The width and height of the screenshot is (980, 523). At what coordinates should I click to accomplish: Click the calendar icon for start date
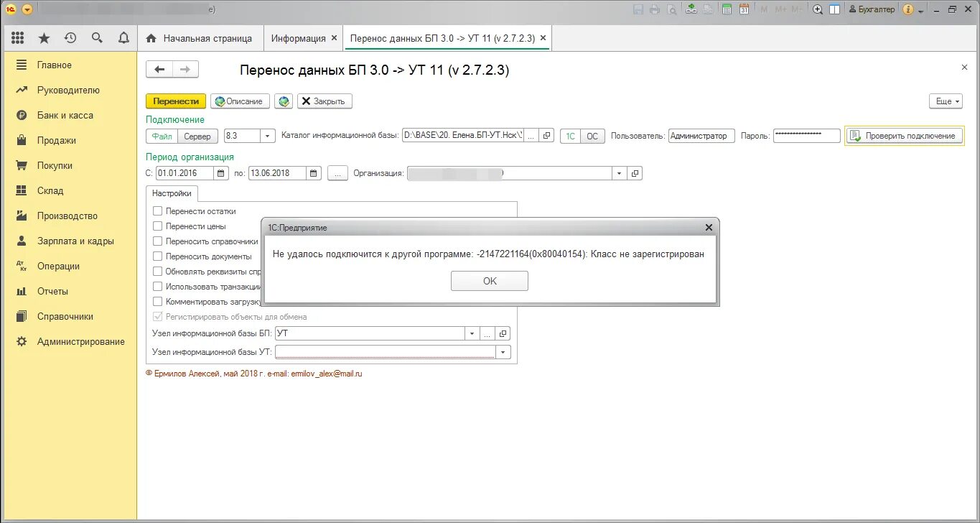point(221,173)
